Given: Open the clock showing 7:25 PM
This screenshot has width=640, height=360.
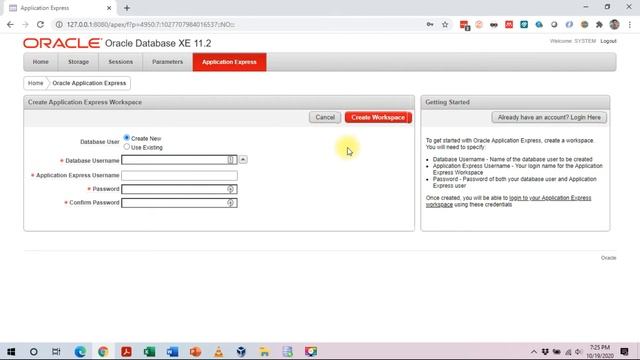Looking at the screenshot, I should (x=600, y=351).
